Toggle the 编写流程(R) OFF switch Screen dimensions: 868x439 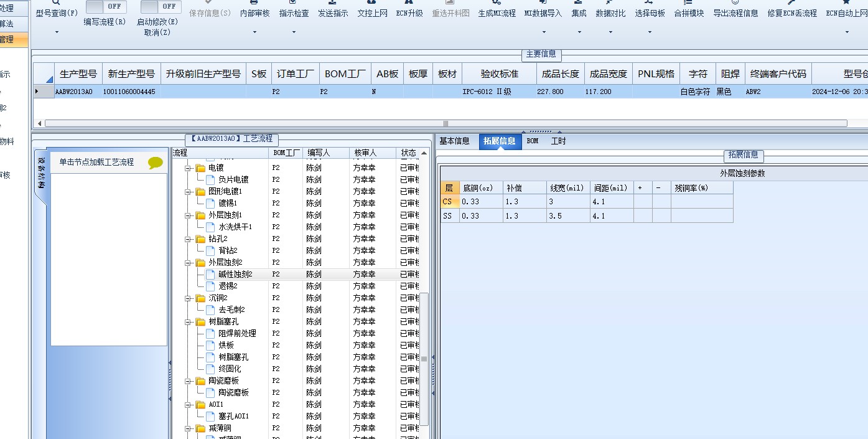[106, 7]
